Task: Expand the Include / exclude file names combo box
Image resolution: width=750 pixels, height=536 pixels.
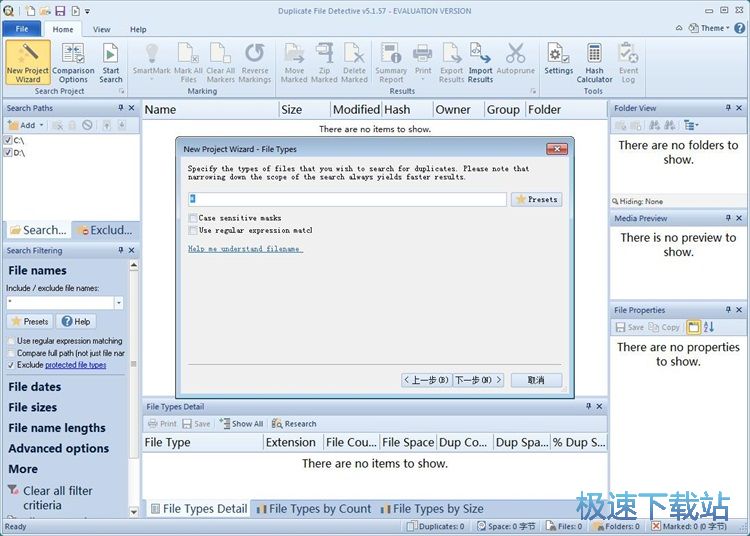Action: point(119,302)
